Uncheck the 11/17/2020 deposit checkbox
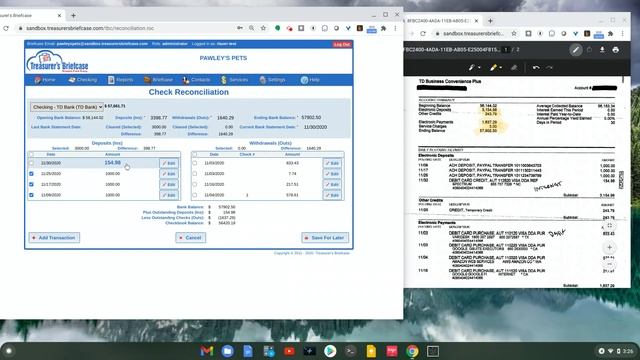This screenshot has height=360, width=640. point(31,184)
